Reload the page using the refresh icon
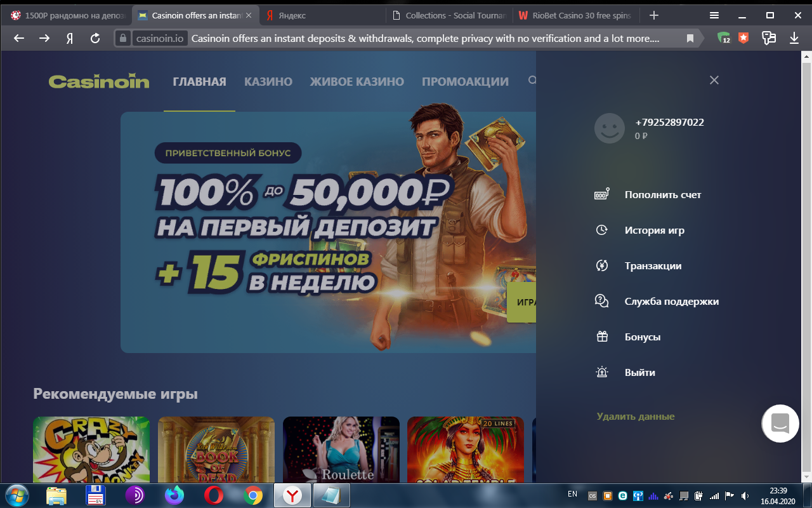Image resolution: width=812 pixels, height=508 pixels. click(95, 38)
